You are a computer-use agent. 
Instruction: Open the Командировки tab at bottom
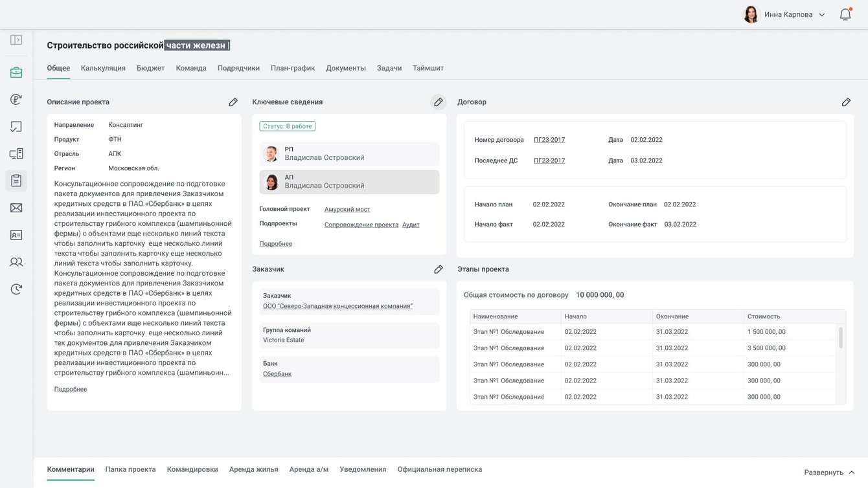192,469
